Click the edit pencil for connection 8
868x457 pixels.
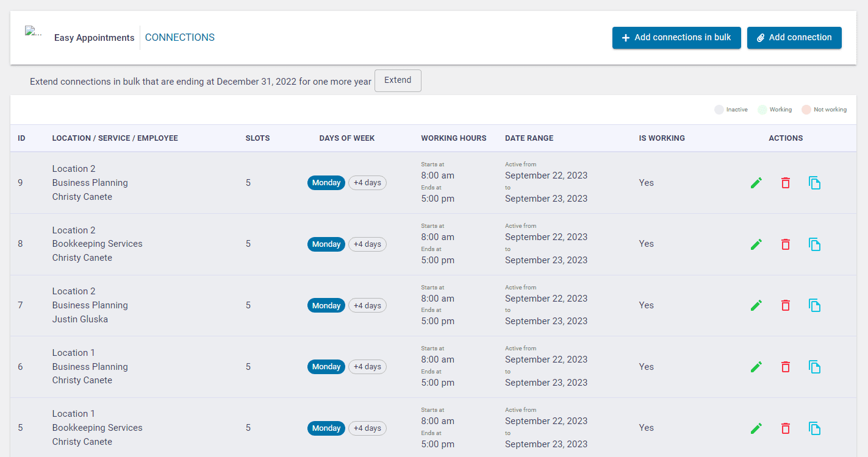(756, 244)
